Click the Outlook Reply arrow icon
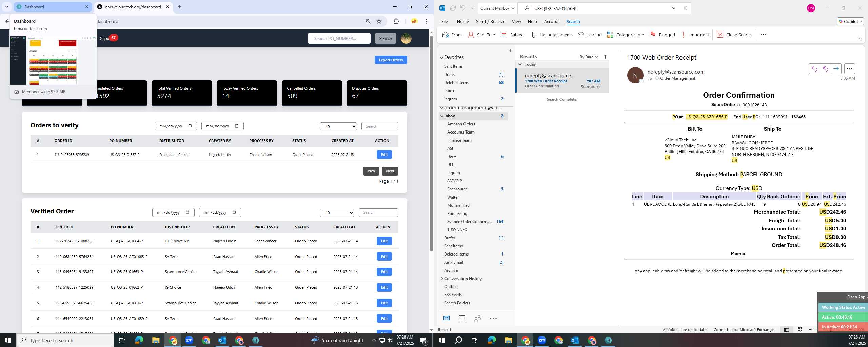The width and height of the screenshot is (868, 347). [814, 69]
